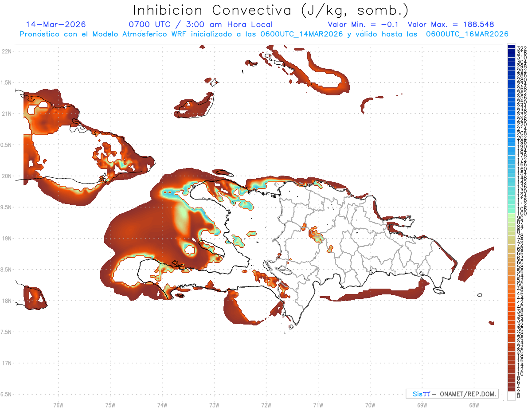Select the 'Valor Min. = -0.1' text
The width and height of the screenshot is (532, 411).
tap(364, 24)
